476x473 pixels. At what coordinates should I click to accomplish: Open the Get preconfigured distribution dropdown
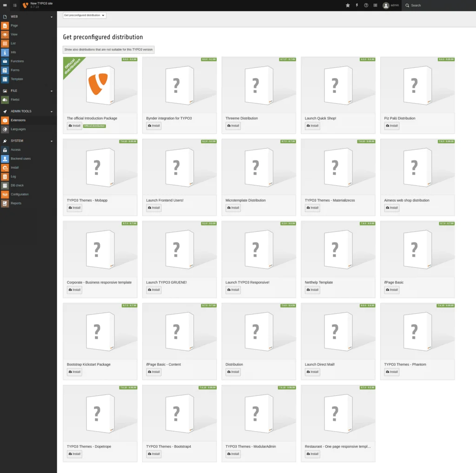coord(84,15)
